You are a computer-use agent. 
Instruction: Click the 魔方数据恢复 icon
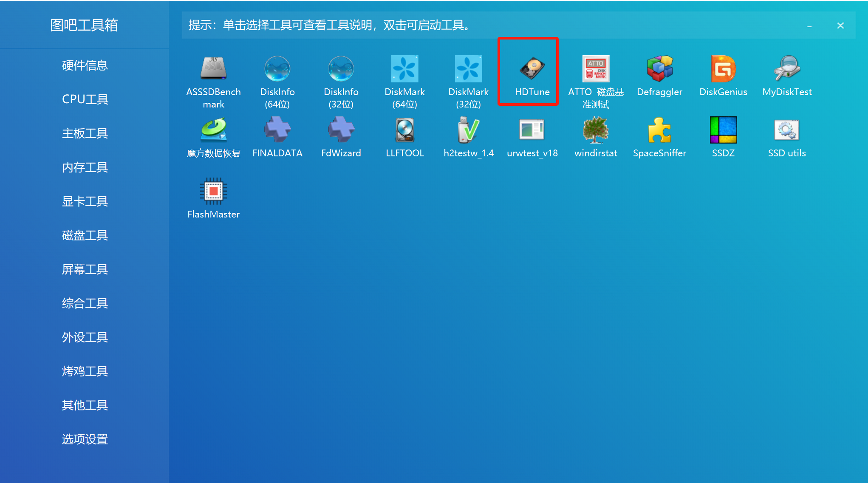(213, 130)
